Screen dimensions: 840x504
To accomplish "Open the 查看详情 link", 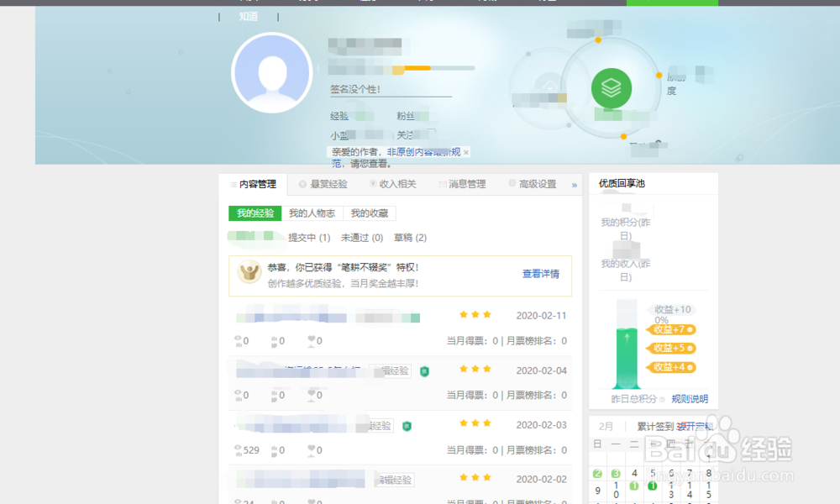I will (543, 272).
